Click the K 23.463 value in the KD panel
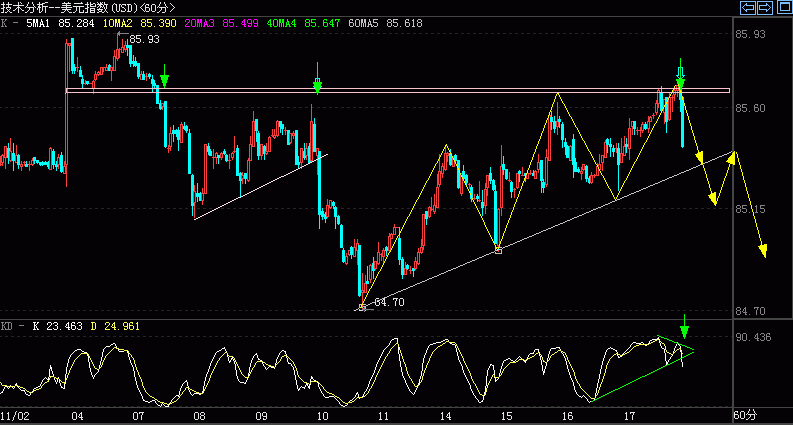 (x=57, y=326)
